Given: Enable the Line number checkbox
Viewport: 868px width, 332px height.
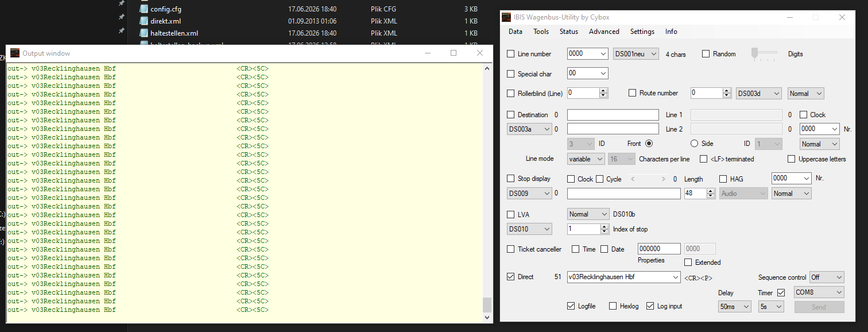Looking at the screenshot, I should click(x=511, y=54).
